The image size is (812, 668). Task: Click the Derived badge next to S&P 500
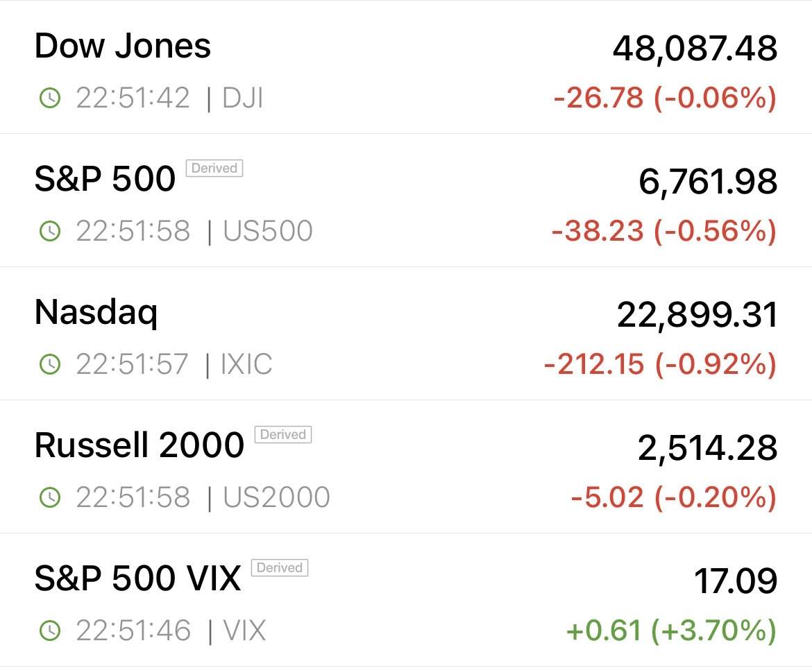click(x=214, y=169)
